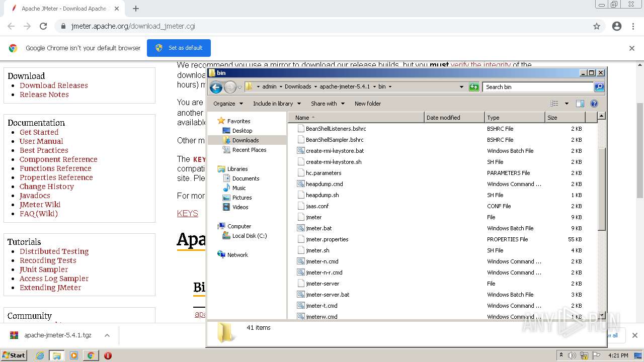Sort files by Size column
The height and width of the screenshot is (362, 644).
[x=565, y=118]
